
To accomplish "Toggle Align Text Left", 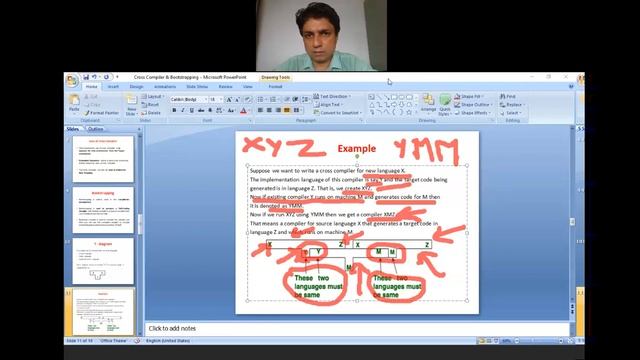I will (x=260, y=110).
